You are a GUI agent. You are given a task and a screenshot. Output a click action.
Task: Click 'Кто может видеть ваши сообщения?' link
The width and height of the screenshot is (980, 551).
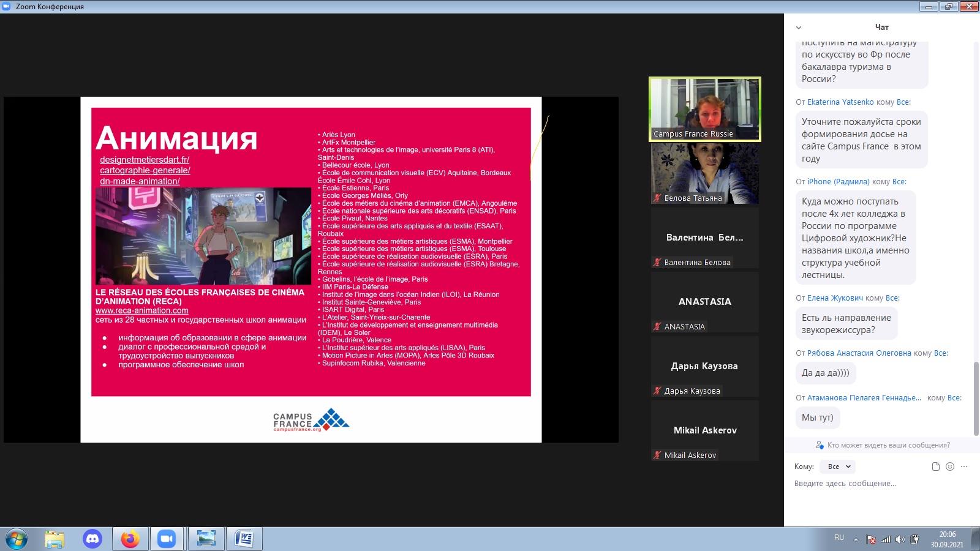coord(888,445)
